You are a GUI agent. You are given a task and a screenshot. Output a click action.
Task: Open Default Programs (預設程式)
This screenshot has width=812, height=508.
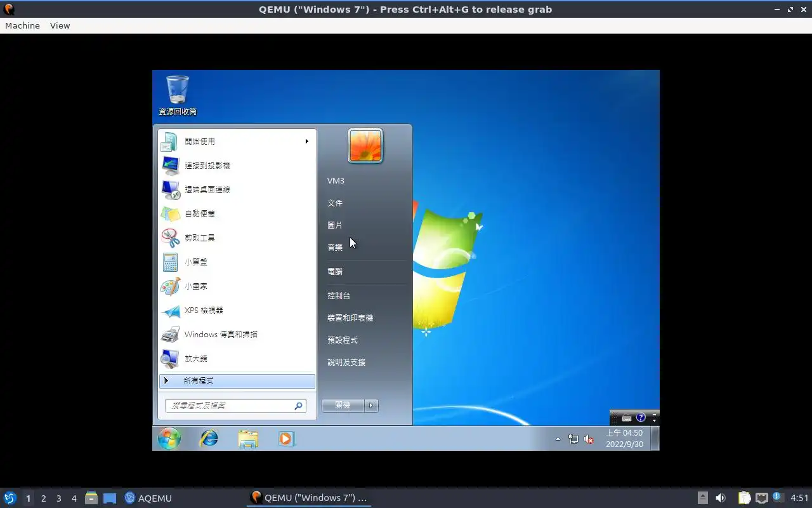pos(343,340)
